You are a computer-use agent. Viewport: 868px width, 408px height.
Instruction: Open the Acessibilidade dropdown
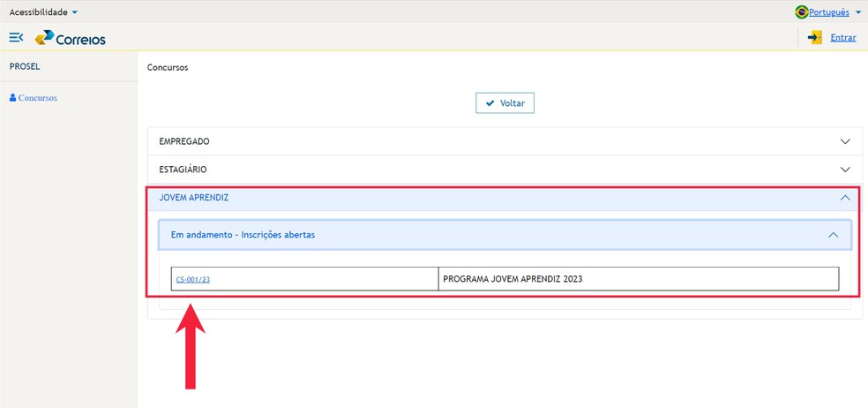click(x=43, y=12)
